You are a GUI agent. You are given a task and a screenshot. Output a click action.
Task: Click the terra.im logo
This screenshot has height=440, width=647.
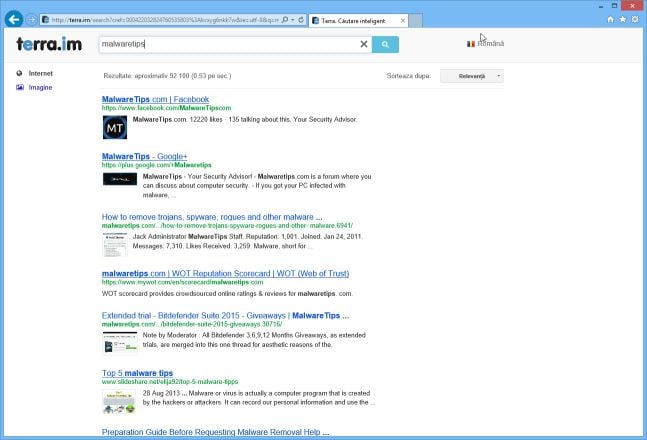point(49,44)
